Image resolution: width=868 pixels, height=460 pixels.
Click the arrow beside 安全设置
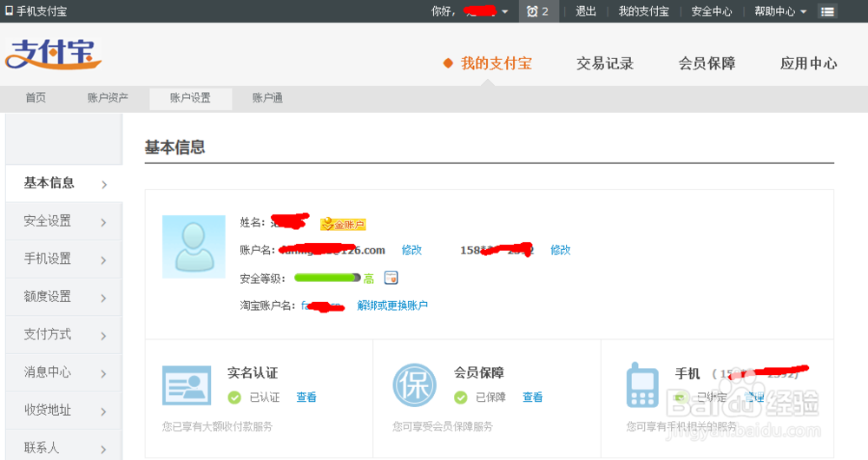pos(104,222)
